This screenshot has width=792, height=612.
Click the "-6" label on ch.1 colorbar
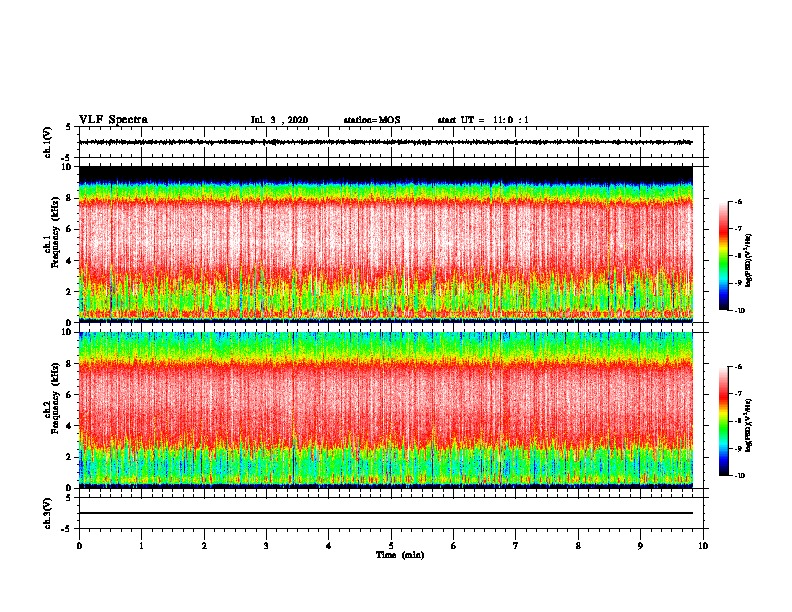(x=738, y=201)
